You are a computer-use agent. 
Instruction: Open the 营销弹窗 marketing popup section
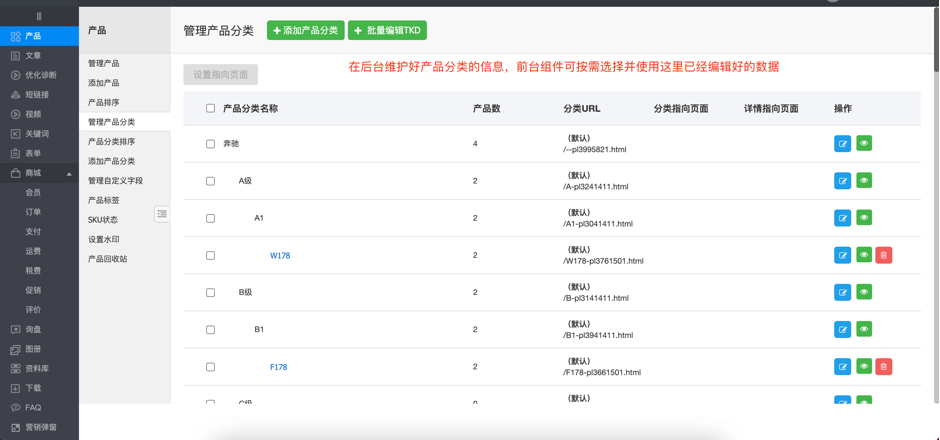(x=39, y=427)
